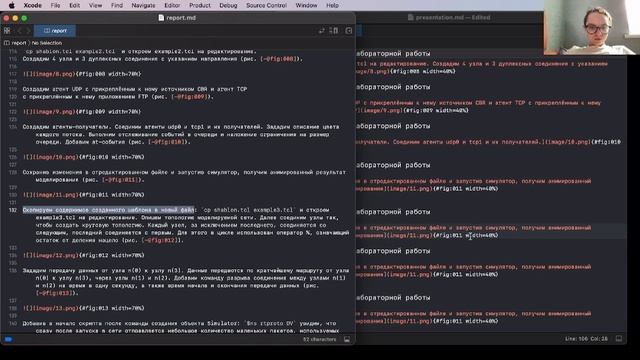The height and width of the screenshot is (360, 640).
Task: Go forward with the right navigation arrow
Action: [28, 31]
